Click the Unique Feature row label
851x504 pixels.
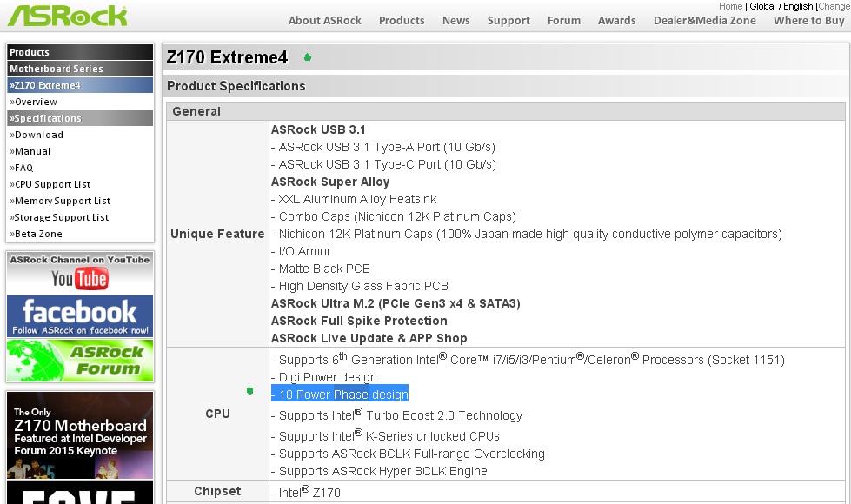pos(217,234)
